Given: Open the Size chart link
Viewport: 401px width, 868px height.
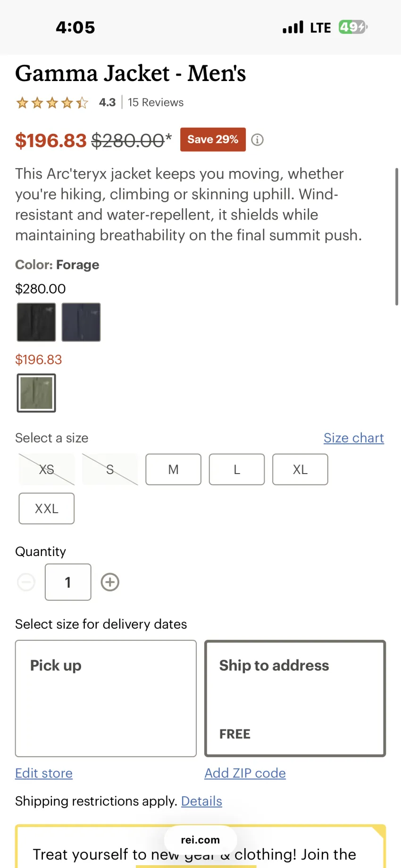Looking at the screenshot, I should pyautogui.click(x=354, y=438).
